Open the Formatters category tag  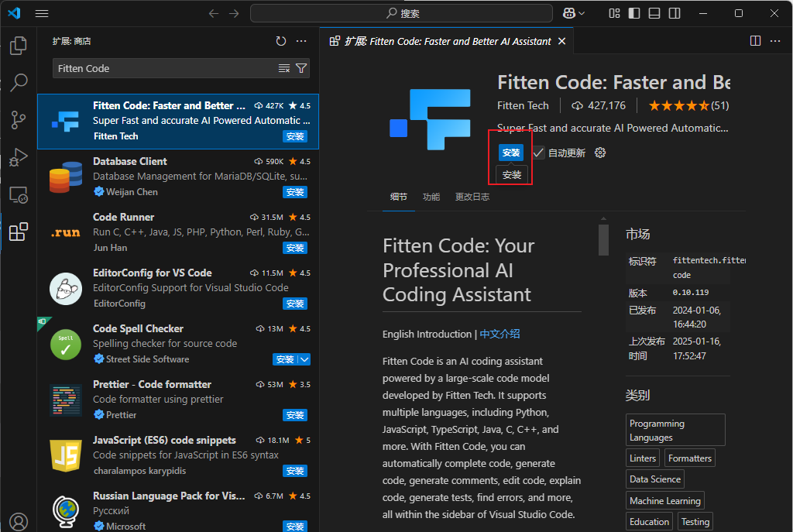(x=690, y=458)
